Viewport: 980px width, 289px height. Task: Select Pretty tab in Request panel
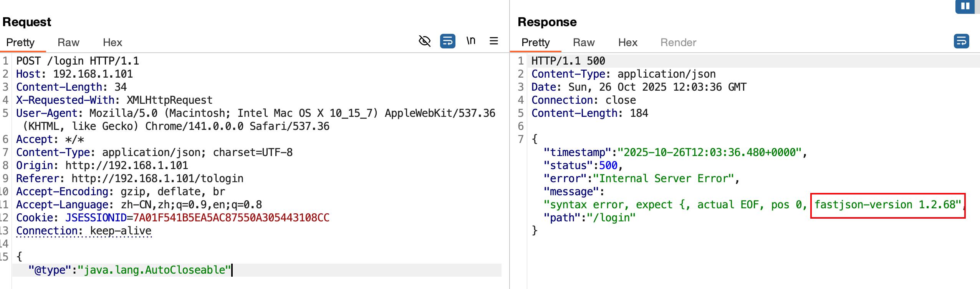20,42
